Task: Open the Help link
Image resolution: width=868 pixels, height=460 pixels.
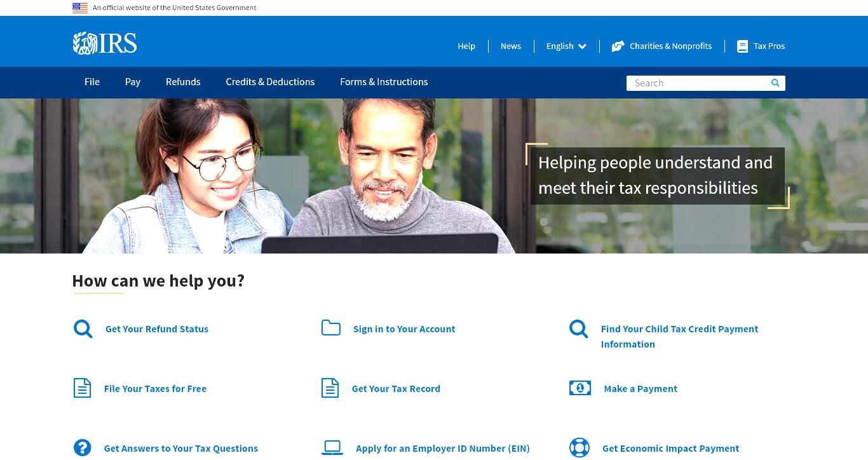Action: 466,46
